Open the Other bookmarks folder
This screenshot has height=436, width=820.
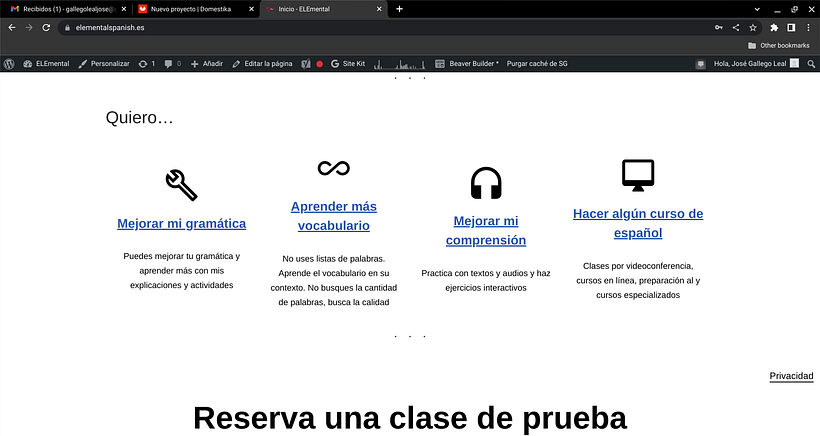779,45
